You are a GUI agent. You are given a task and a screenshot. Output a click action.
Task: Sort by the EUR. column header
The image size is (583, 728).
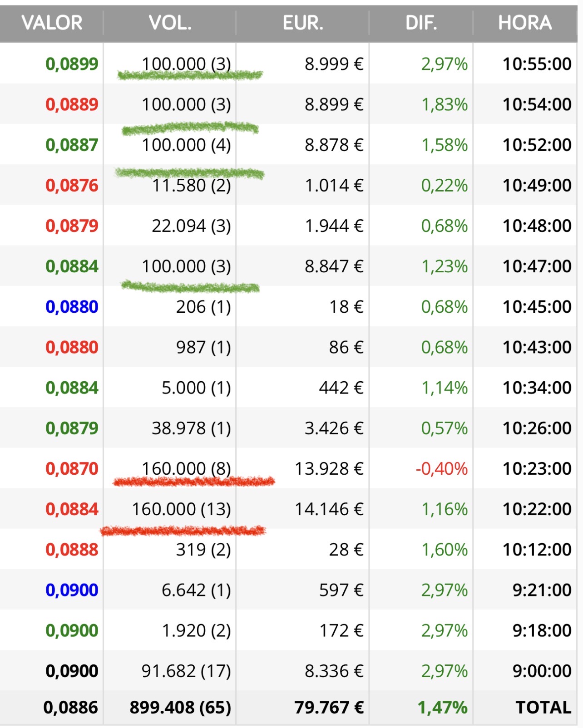303,23
